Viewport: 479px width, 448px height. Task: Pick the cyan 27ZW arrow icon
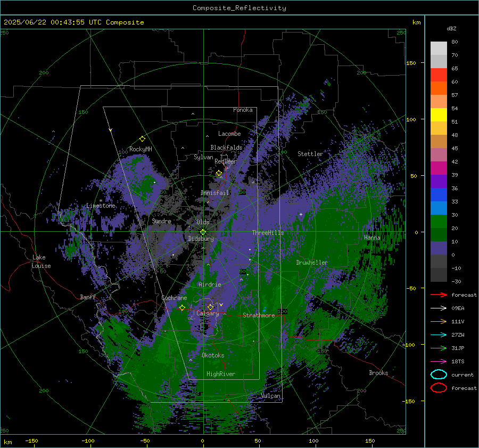pyautogui.click(x=439, y=335)
